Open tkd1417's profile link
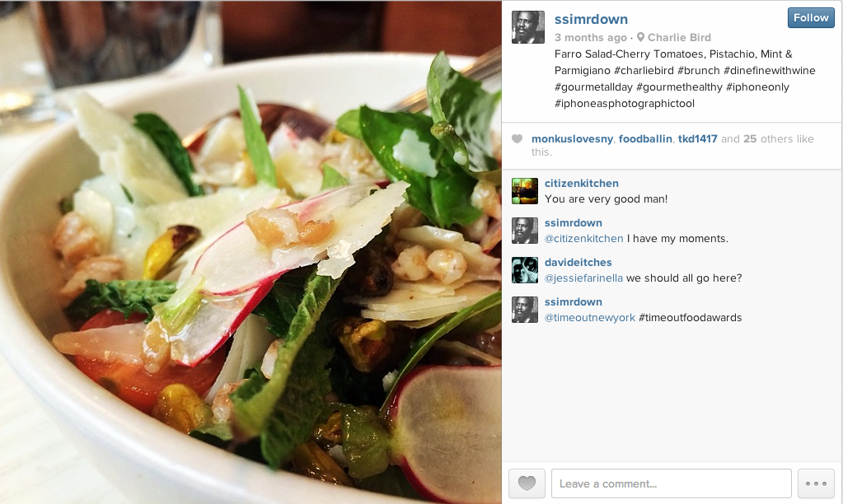 [x=697, y=138]
